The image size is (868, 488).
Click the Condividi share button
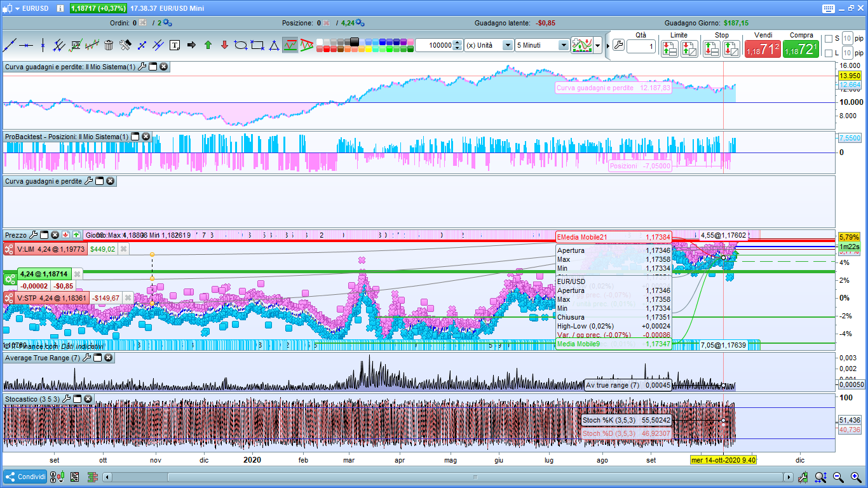point(25,477)
